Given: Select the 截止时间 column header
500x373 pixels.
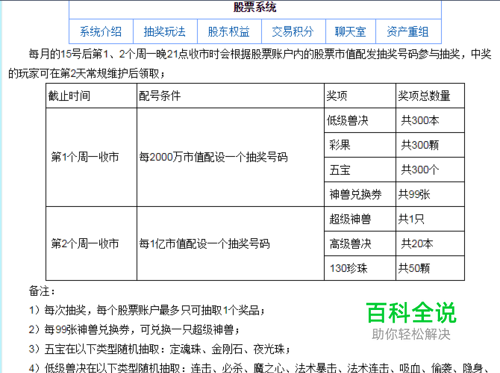Looking at the screenshot, I should pos(91,96).
